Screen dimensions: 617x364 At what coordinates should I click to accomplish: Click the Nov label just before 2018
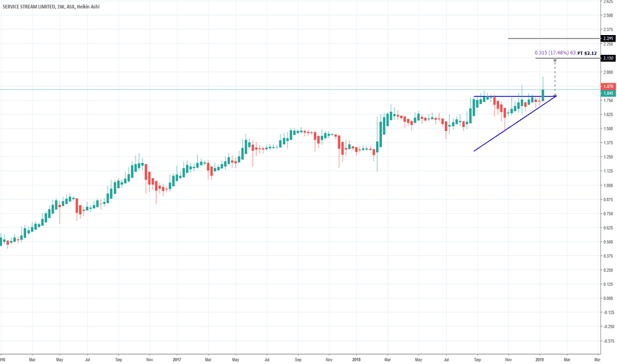click(x=329, y=359)
